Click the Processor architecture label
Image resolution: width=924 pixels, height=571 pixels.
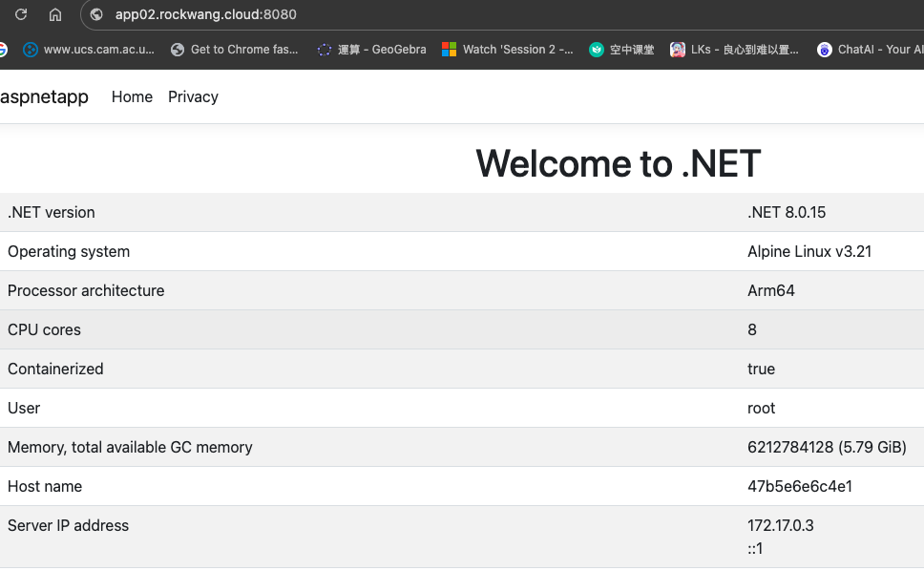86,290
